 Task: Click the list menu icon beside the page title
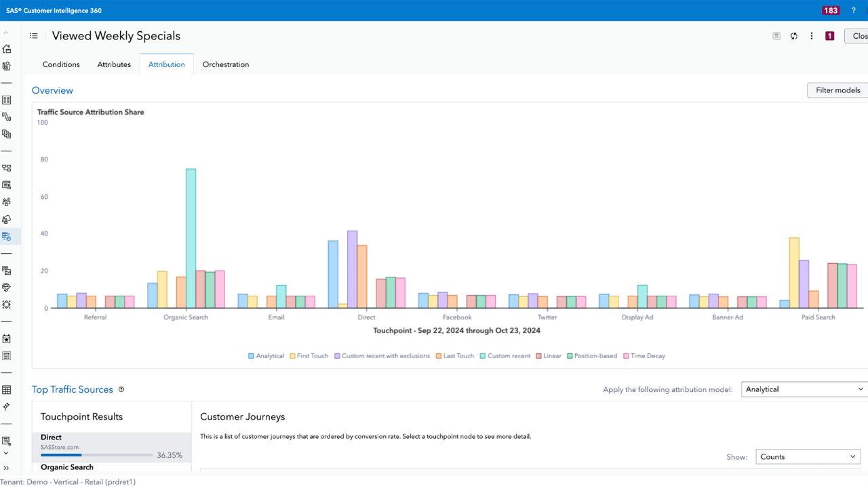34,36
